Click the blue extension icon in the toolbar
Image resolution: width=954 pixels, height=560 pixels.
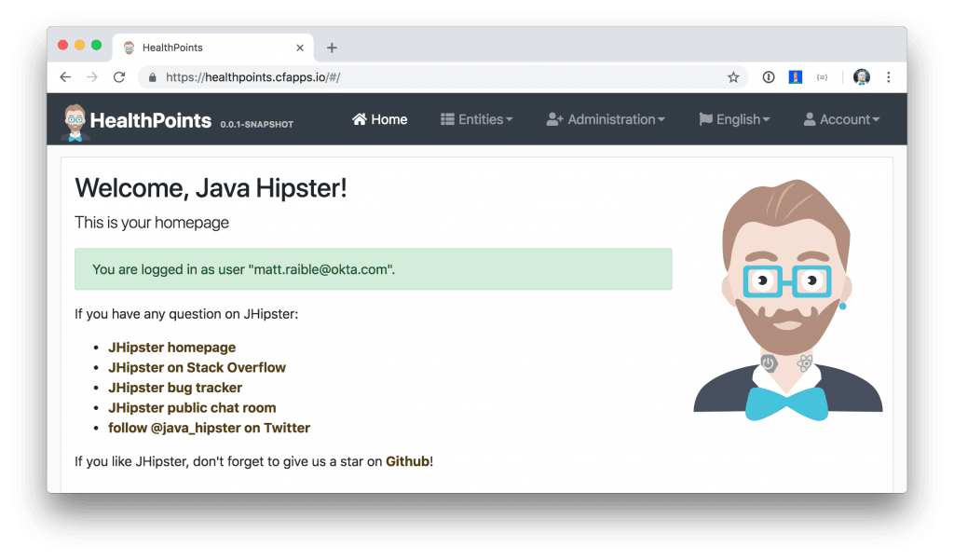[796, 77]
